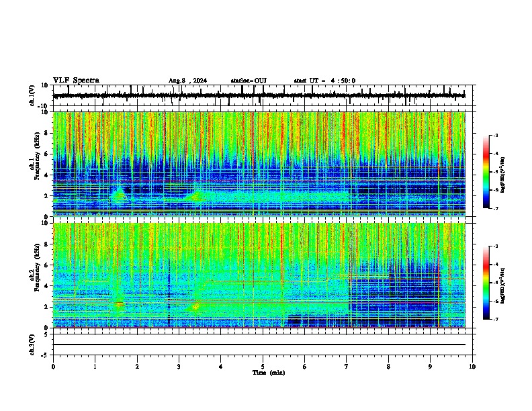The image size is (532, 411).
Task: Click the "station=OUI" header label
Action: [x=249, y=81]
